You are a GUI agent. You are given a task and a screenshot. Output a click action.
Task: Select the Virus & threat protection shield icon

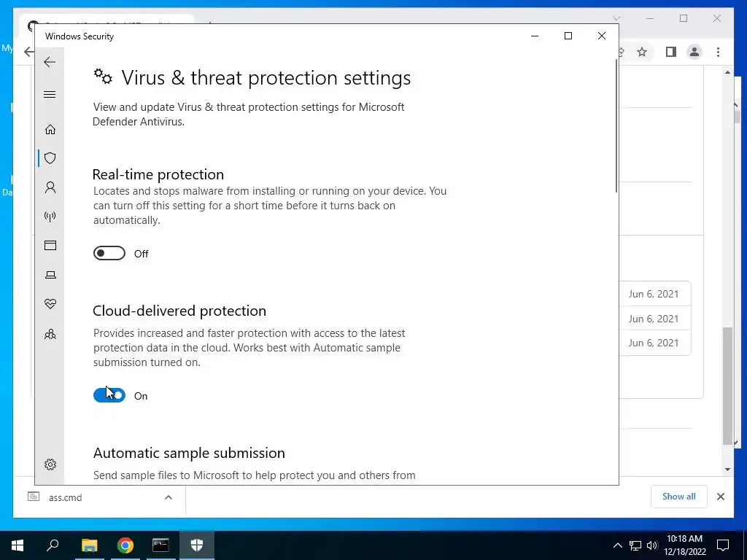point(50,158)
